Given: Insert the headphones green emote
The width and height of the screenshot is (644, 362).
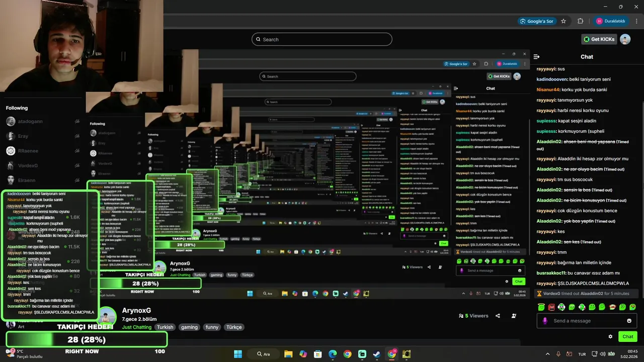Looking at the screenshot, I should point(561,307).
